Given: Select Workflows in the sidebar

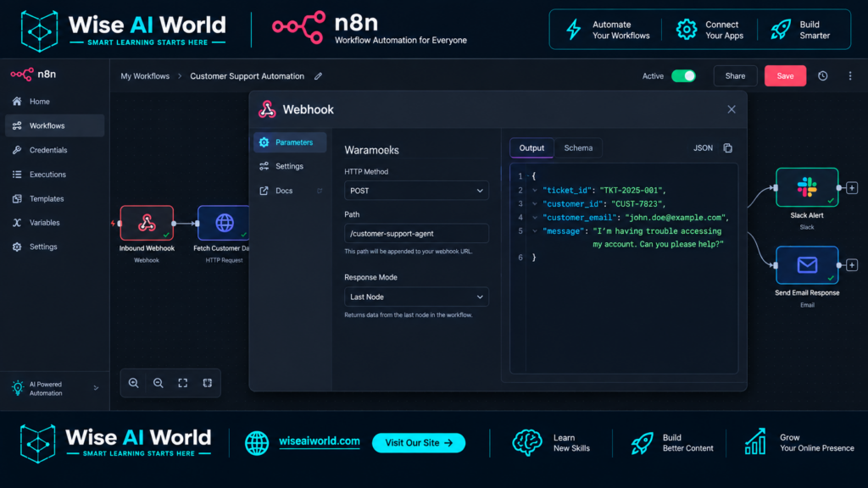Looking at the screenshot, I should (x=54, y=125).
